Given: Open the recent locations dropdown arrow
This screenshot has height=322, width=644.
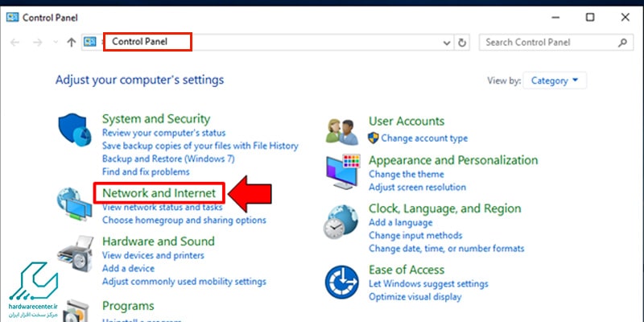Looking at the screenshot, I should point(56,43).
